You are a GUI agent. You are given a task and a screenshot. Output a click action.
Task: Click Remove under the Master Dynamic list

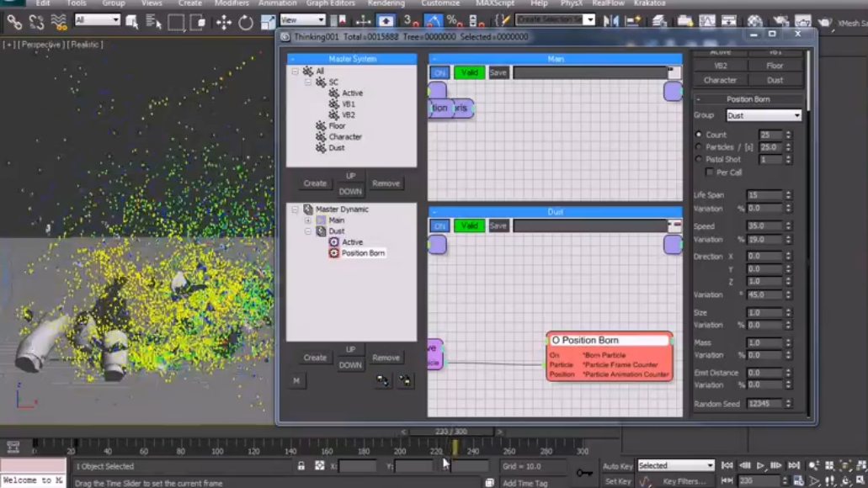pos(386,358)
